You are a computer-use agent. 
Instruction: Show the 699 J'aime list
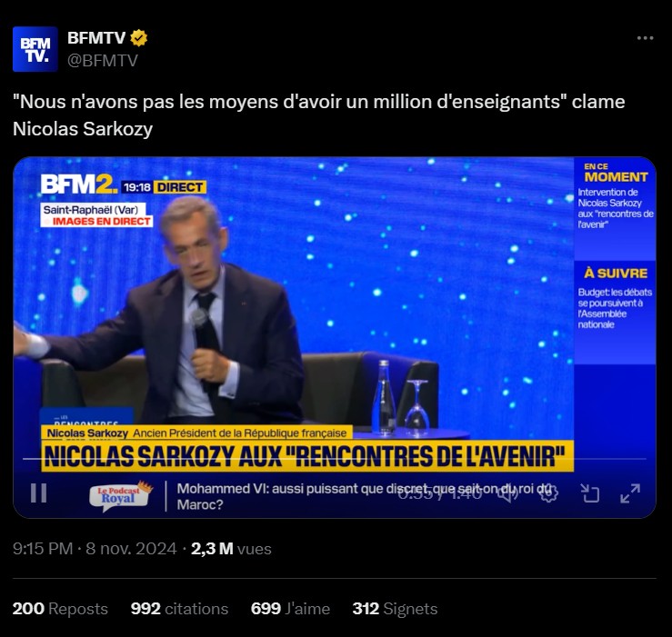click(290, 609)
